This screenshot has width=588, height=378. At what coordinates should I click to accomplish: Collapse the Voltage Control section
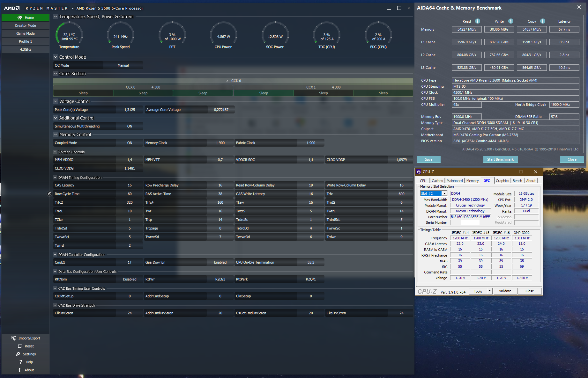click(x=56, y=101)
